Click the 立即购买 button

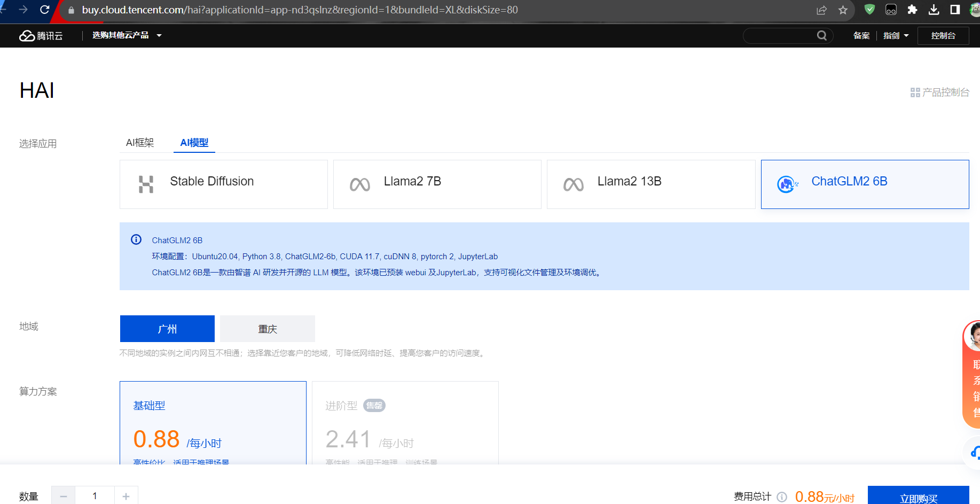click(919, 495)
